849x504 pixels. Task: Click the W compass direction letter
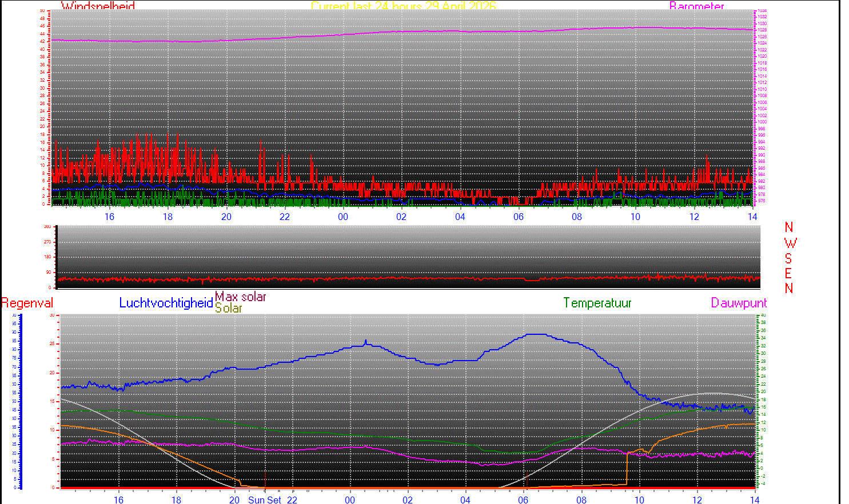click(x=790, y=243)
